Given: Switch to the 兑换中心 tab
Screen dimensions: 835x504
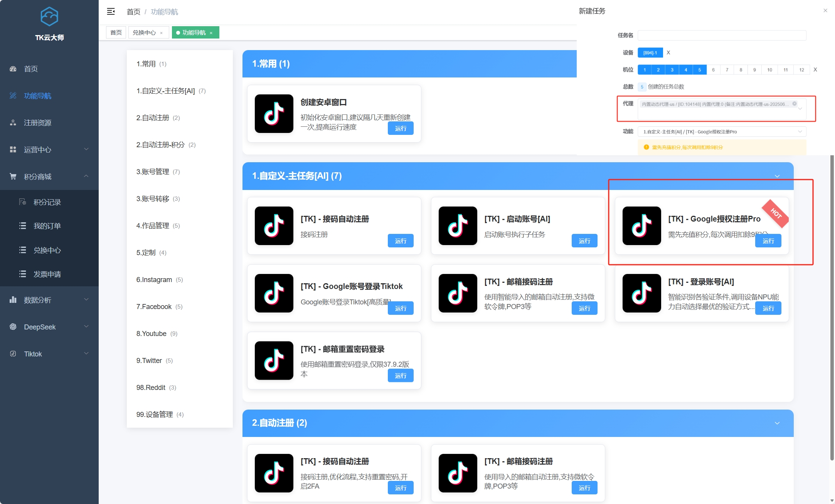Looking at the screenshot, I should (x=145, y=33).
